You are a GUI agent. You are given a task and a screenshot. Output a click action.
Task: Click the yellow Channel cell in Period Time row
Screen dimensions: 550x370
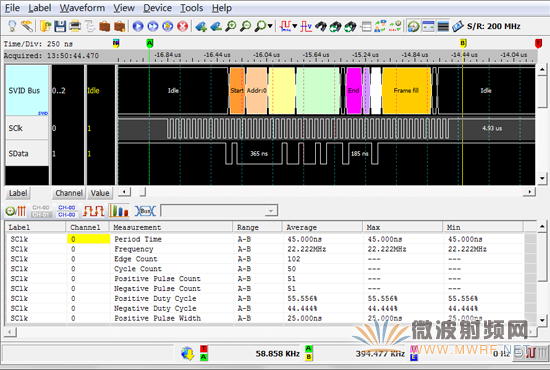pyautogui.click(x=88, y=239)
